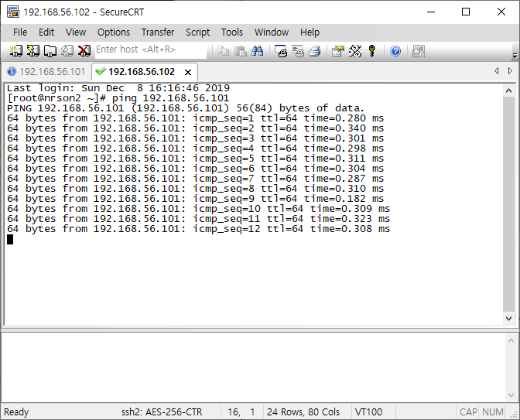Click the icmp_seq=1 ping reply line

[195, 118]
